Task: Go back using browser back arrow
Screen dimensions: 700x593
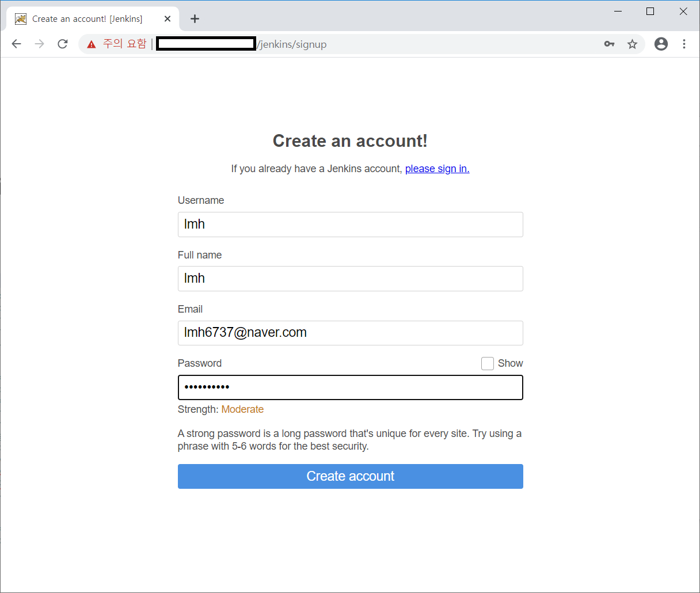Action: (x=16, y=44)
